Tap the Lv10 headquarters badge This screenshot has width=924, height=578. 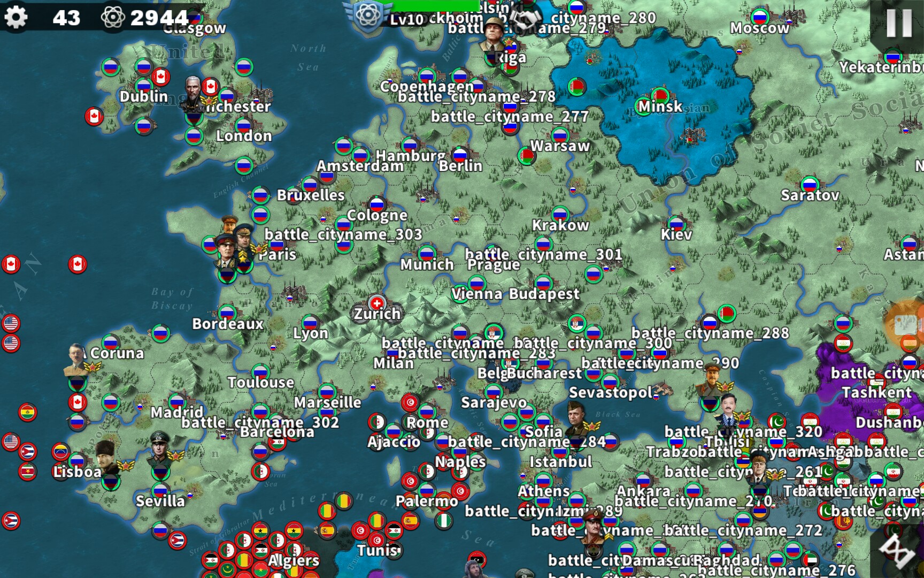coord(368,17)
